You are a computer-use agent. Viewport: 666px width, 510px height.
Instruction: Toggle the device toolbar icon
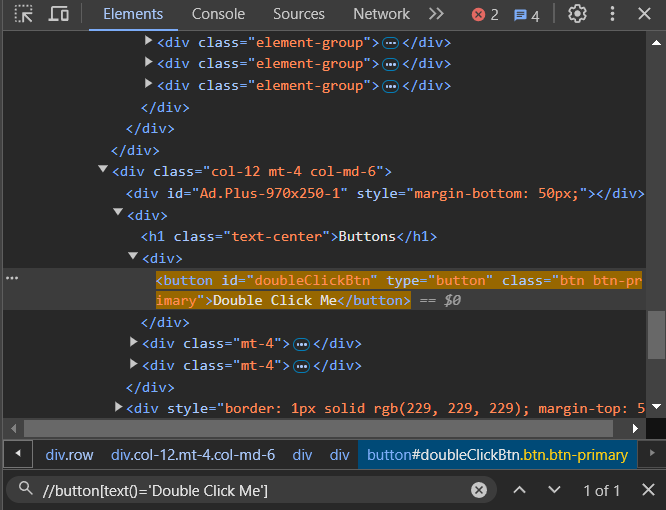(59, 14)
